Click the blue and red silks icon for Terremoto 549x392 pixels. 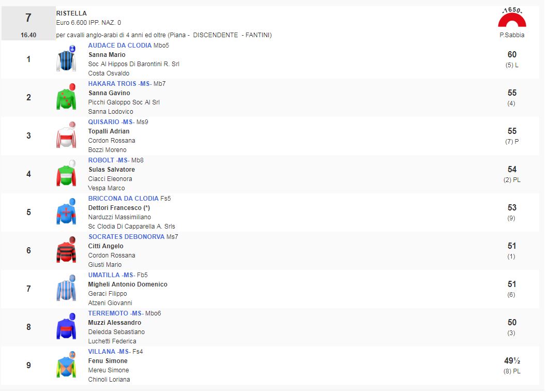pos(66,327)
